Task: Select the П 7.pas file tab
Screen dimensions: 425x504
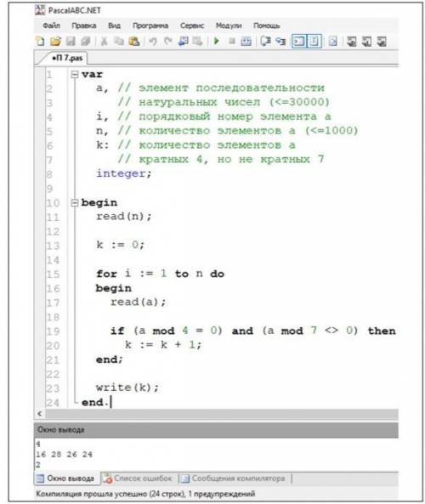Action: click(67, 58)
